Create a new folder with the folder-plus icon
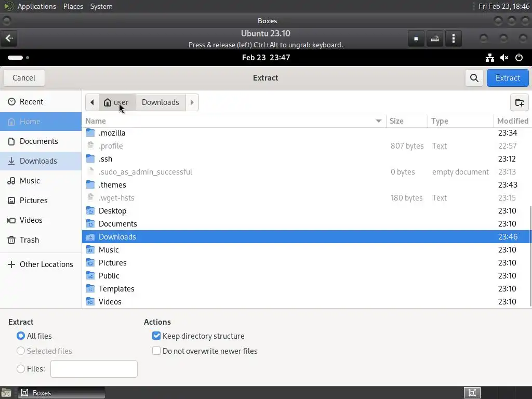The image size is (532, 399). (519, 102)
